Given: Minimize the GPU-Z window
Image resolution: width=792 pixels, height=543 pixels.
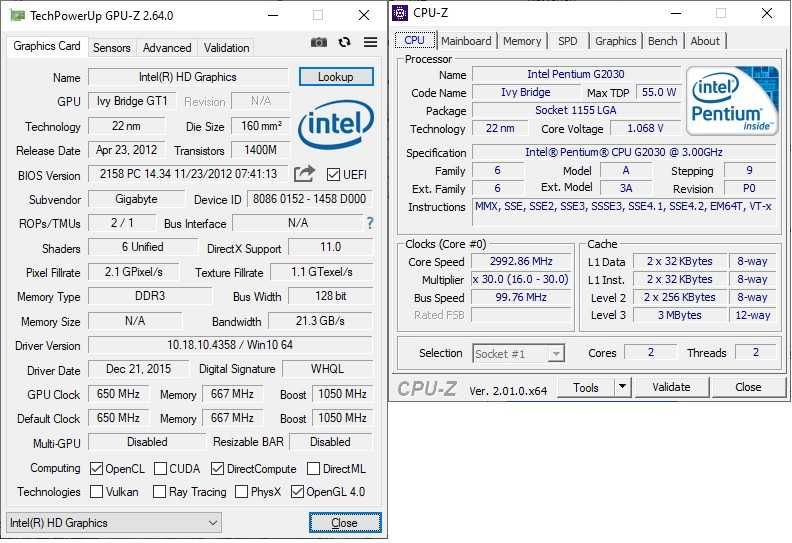Looking at the screenshot, I should 273,16.
